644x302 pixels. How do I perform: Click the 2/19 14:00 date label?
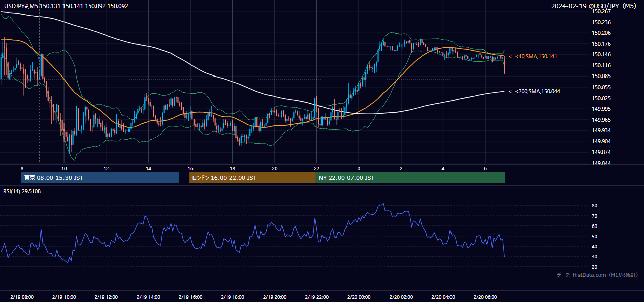148,297
